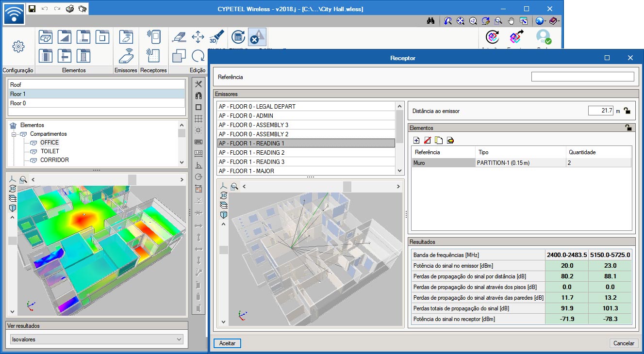Click tree panel scroll down arrow
The image size is (644, 354).
click(x=182, y=163)
